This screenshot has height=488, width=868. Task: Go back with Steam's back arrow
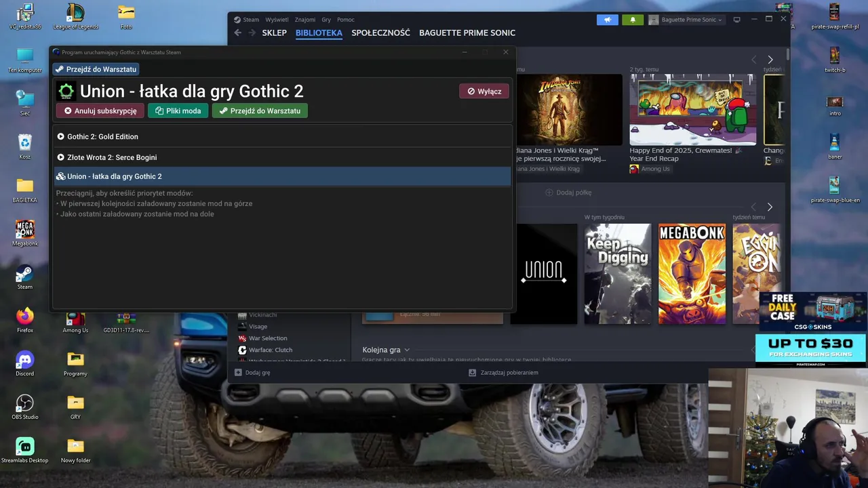pyautogui.click(x=237, y=33)
